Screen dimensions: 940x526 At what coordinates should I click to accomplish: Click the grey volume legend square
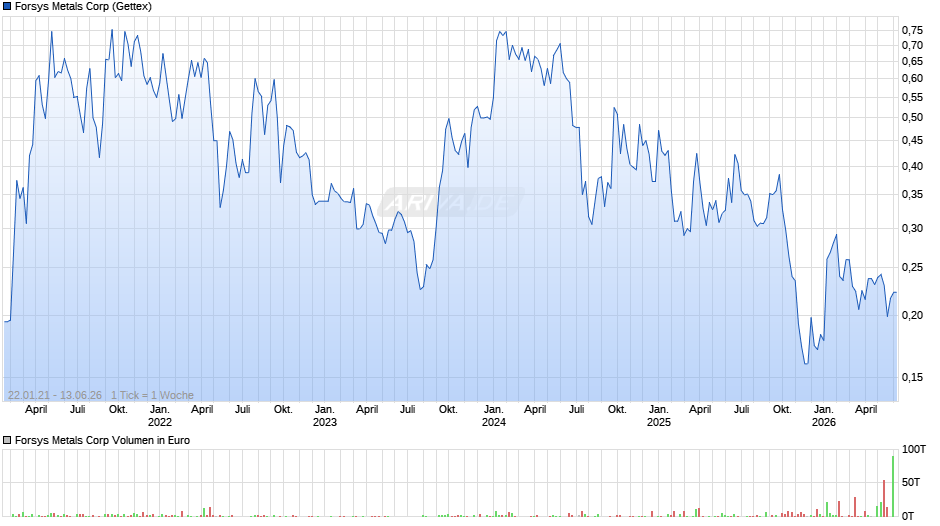click(x=7, y=440)
